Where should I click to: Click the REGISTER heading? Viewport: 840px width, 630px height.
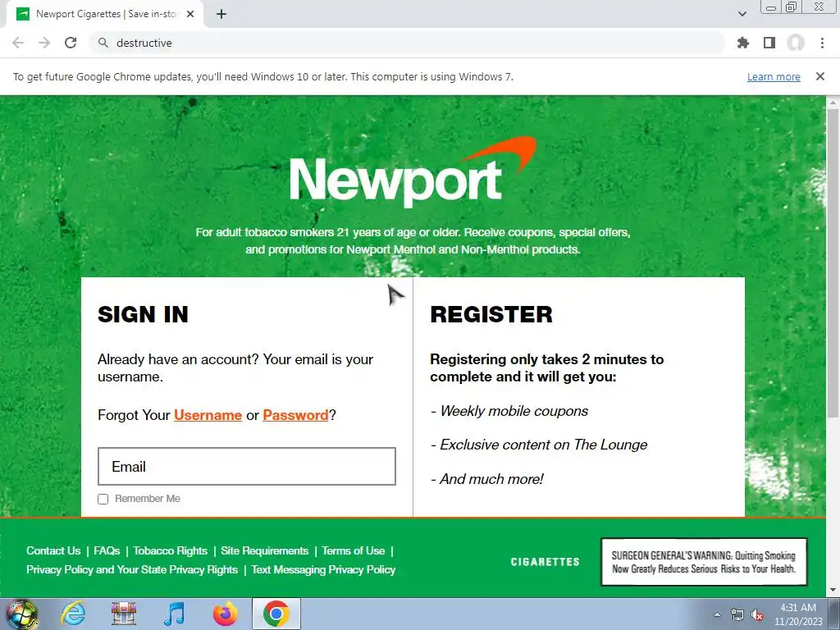491,314
